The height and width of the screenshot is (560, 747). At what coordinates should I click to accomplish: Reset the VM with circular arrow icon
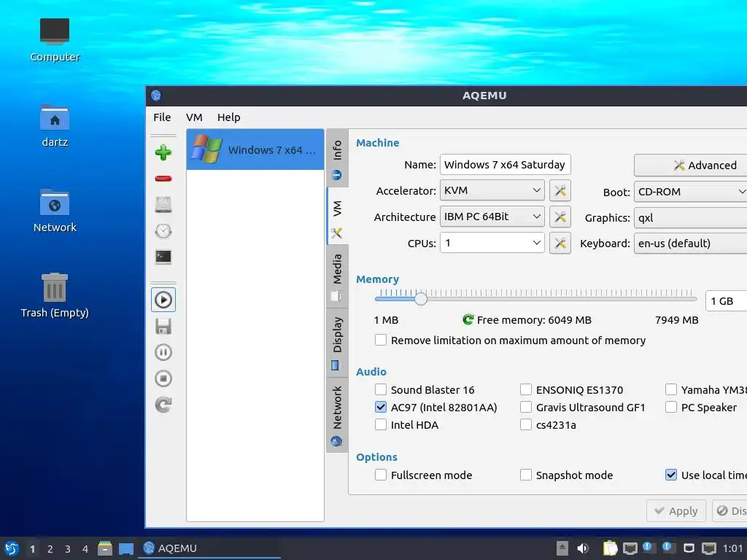pos(163,405)
